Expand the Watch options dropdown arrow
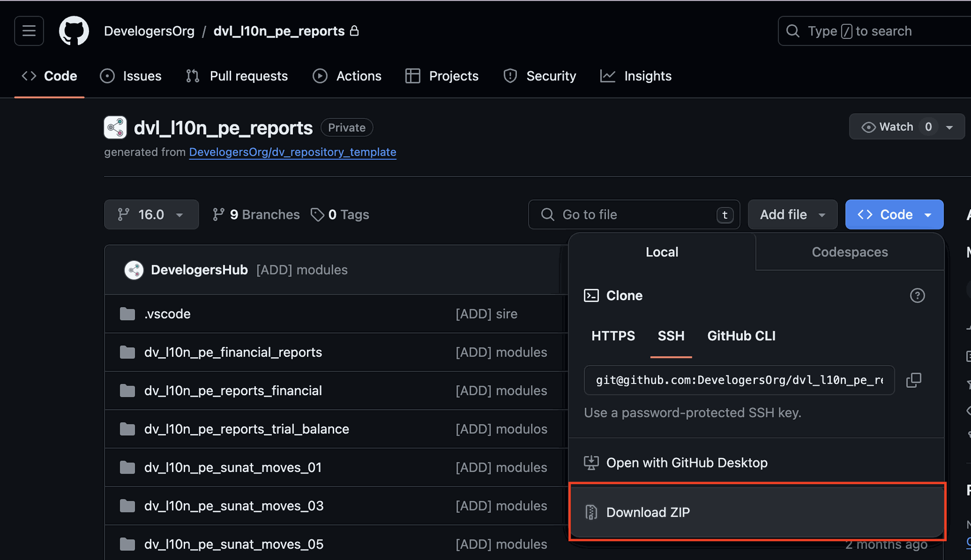This screenshot has width=971, height=560. click(949, 127)
